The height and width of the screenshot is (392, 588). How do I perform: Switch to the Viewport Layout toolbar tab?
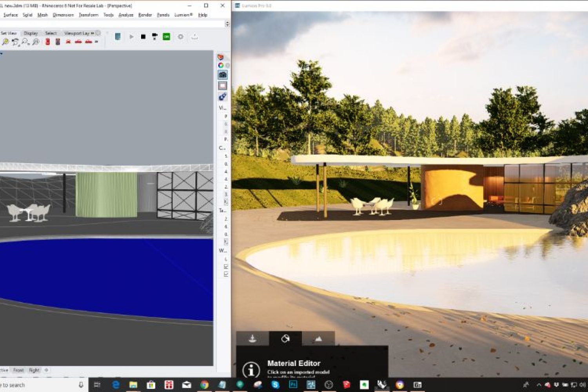[x=77, y=33]
